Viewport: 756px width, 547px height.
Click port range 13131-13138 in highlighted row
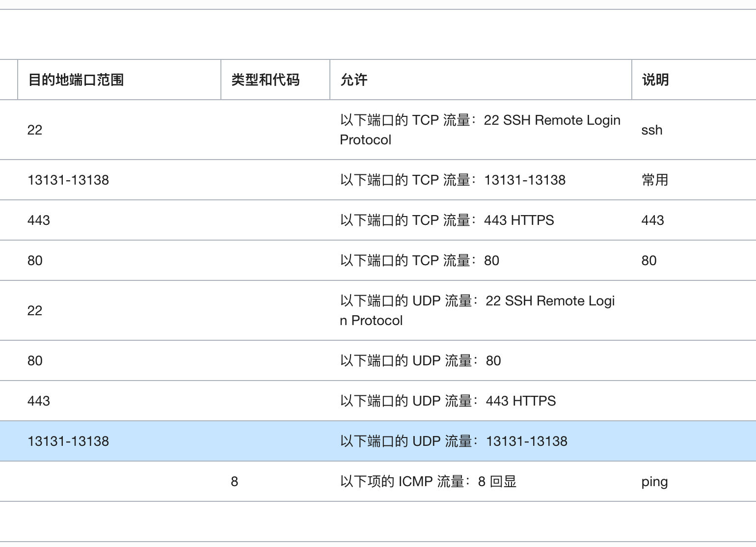[68, 441]
